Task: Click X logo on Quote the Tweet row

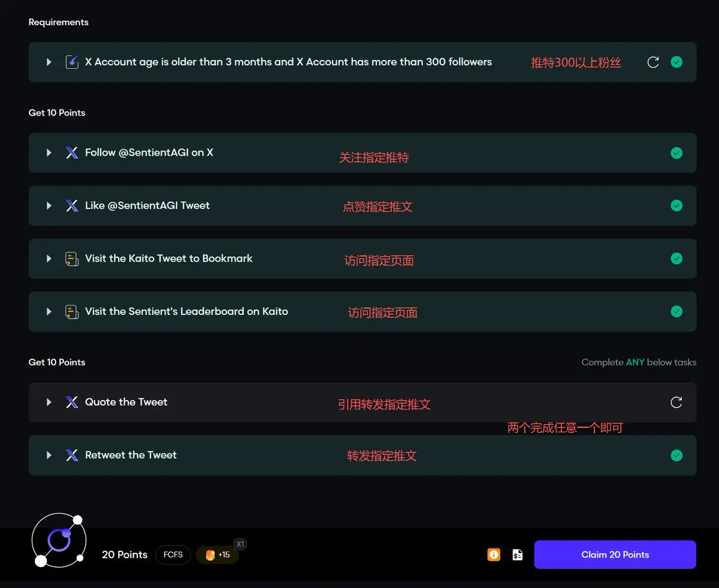Action: coord(72,402)
